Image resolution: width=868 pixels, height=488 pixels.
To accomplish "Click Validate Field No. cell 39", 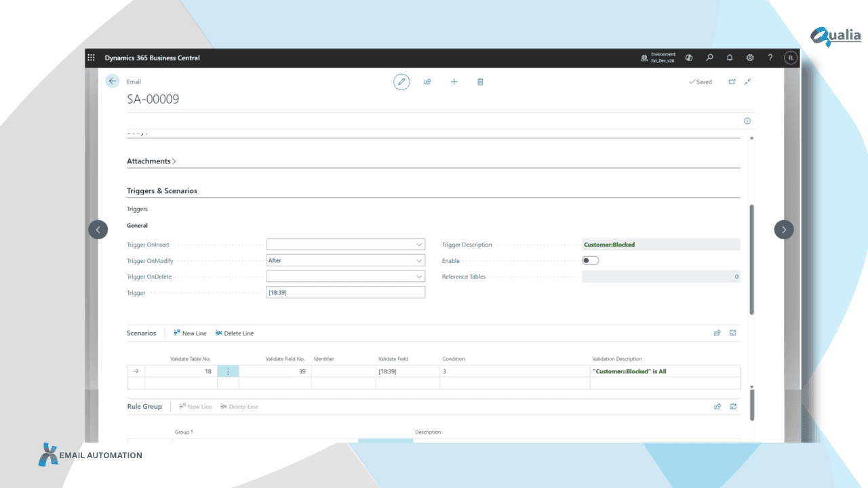I will pos(275,371).
